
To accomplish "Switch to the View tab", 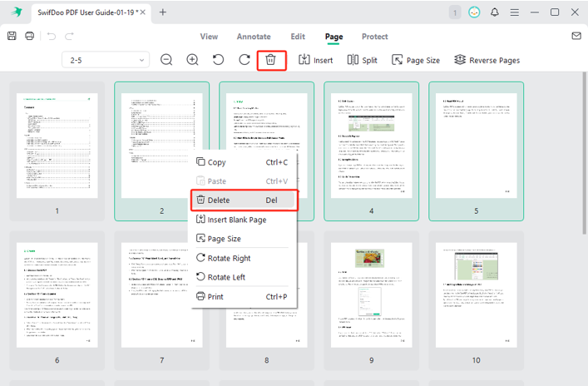I will click(209, 37).
